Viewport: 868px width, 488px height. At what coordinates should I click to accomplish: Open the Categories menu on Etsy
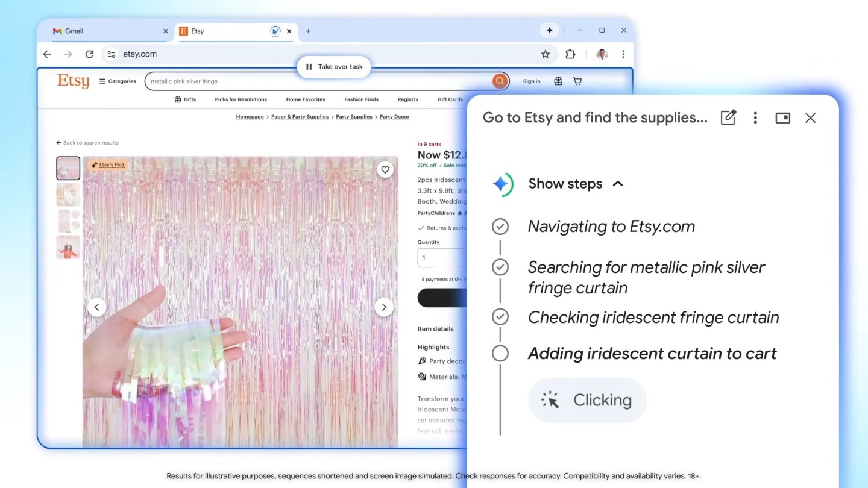click(x=117, y=81)
